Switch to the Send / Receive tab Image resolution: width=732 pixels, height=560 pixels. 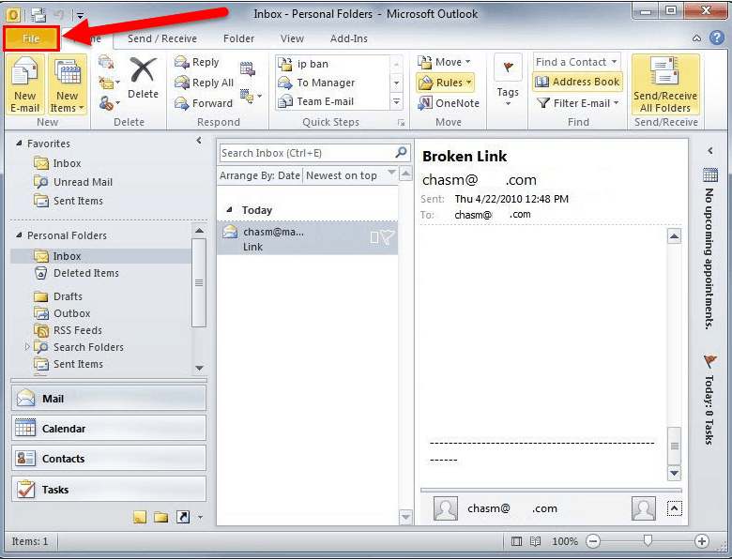(x=162, y=38)
